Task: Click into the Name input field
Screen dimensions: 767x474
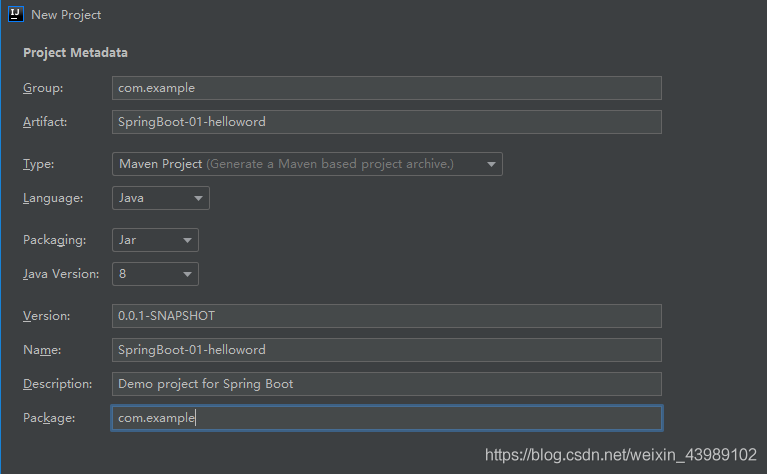Action: [x=386, y=350]
